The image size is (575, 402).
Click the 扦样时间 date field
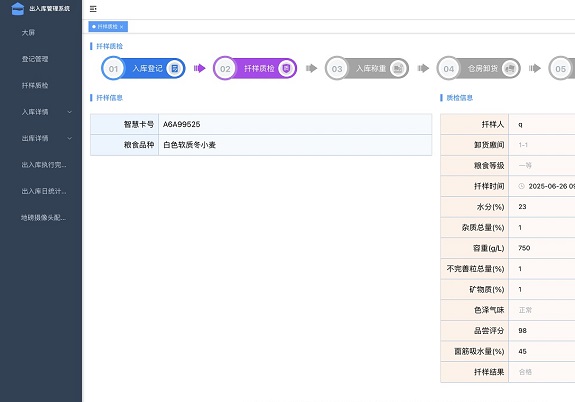point(542,186)
